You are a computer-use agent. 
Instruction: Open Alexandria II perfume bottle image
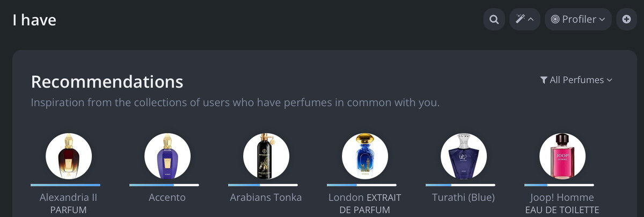click(x=69, y=156)
